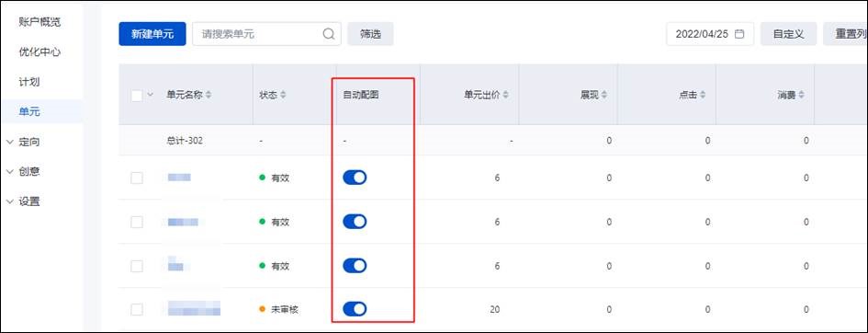Tick the select-all checkbox in table header

(137, 96)
